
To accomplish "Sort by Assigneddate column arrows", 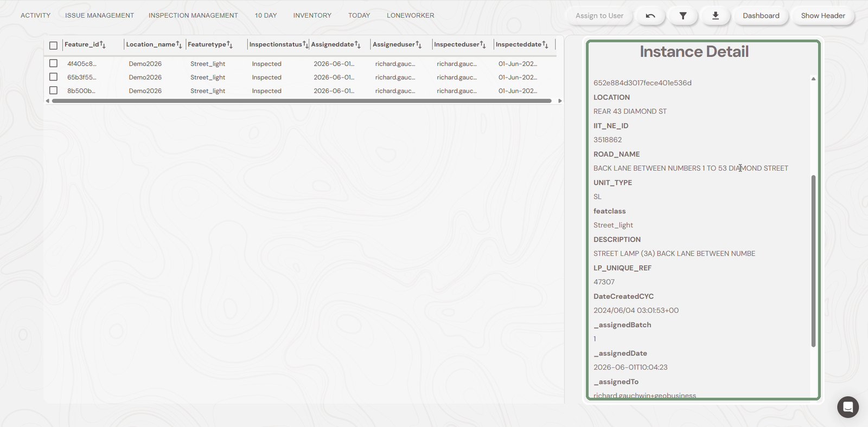I will coord(358,44).
